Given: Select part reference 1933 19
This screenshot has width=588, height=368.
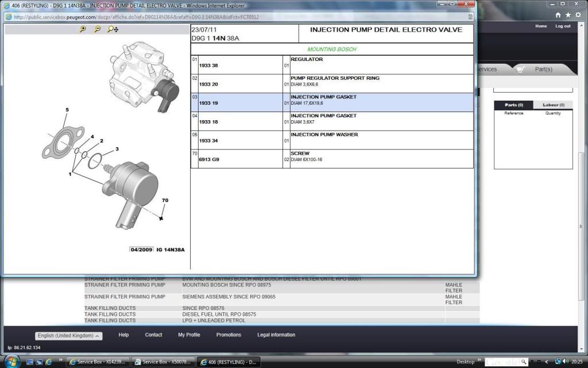Looking at the screenshot, I should point(208,103).
